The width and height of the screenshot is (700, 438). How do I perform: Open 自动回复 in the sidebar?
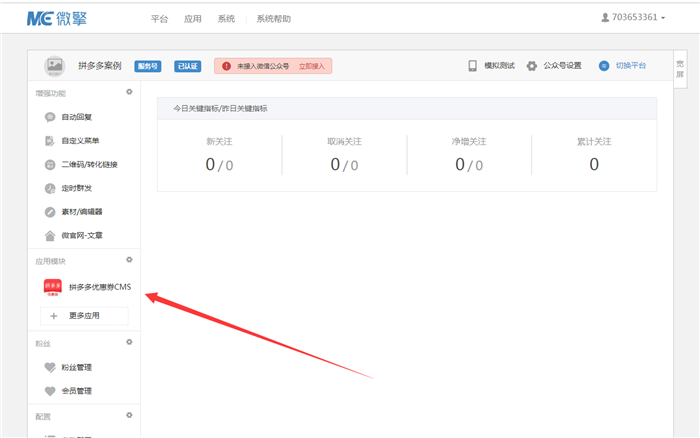pyautogui.click(x=81, y=117)
